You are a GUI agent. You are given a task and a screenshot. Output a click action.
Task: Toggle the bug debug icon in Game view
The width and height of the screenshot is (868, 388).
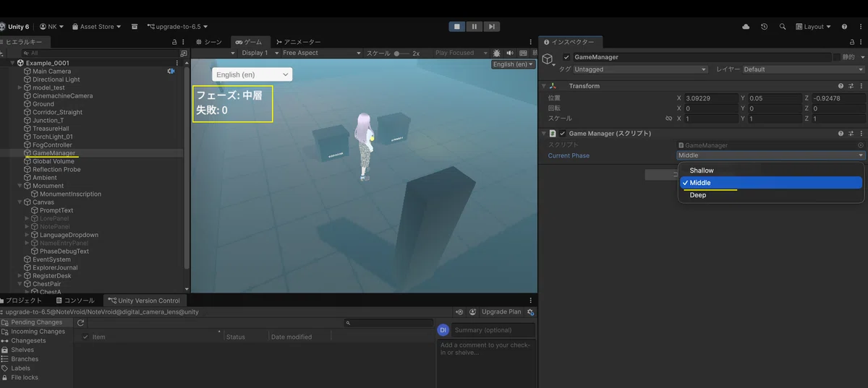point(496,53)
